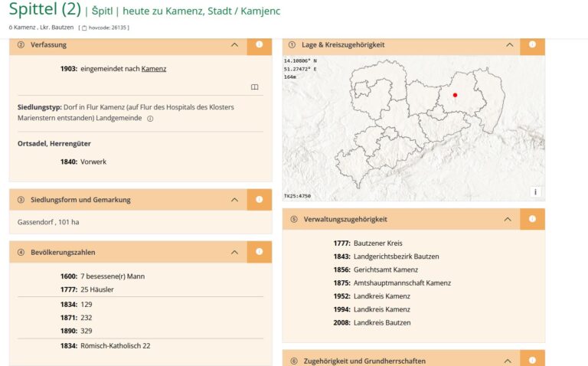Collapse the Siedlungsform und Gemarkung section

point(234,200)
